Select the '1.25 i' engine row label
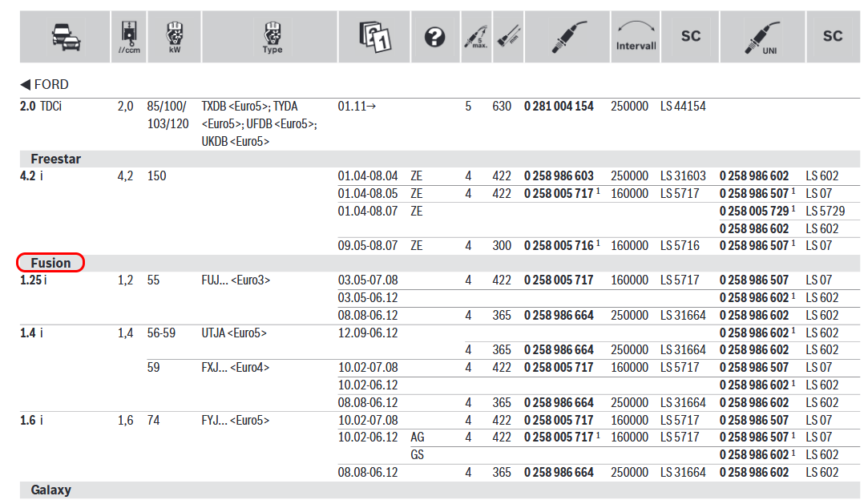The width and height of the screenshot is (868, 500). [33, 280]
